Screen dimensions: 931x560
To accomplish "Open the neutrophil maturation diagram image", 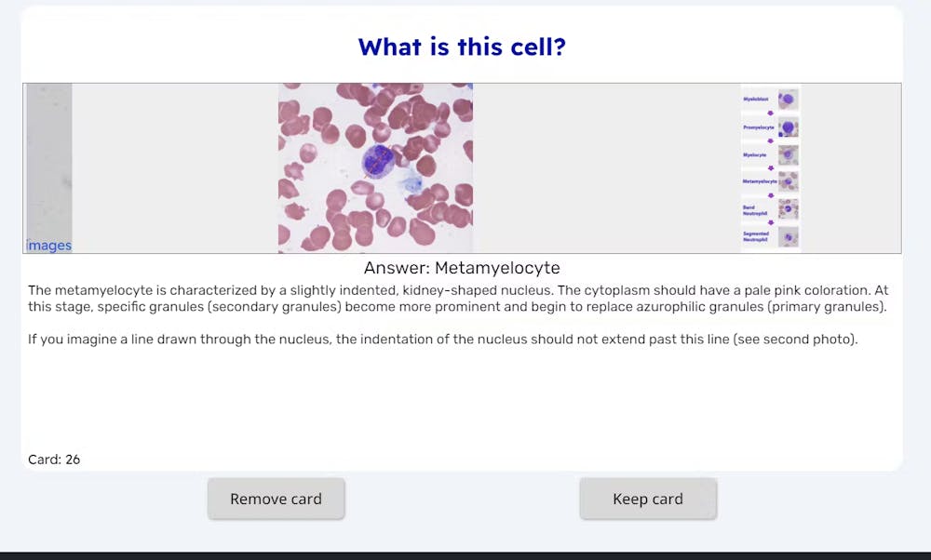I will click(x=770, y=167).
